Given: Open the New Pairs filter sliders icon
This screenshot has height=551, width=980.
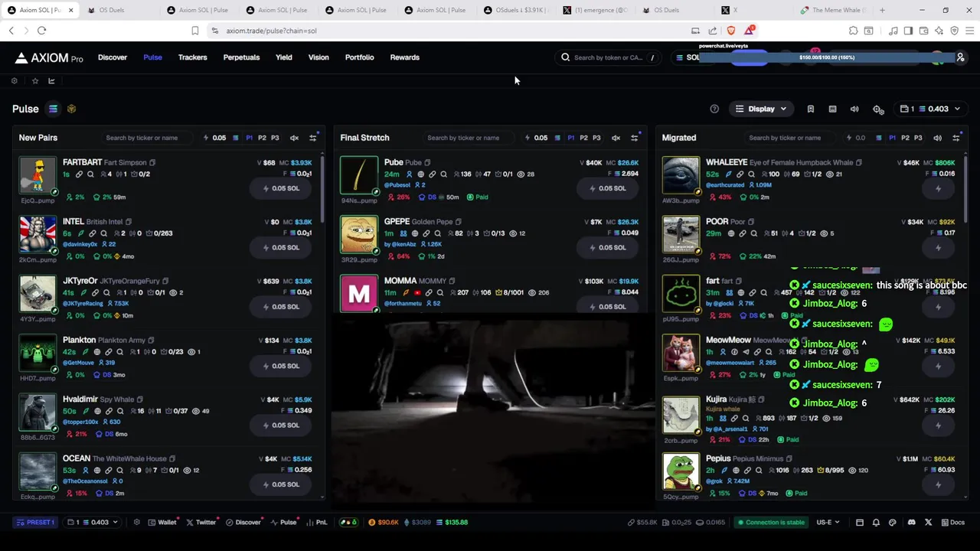Looking at the screenshot, I should pos(312,138).
